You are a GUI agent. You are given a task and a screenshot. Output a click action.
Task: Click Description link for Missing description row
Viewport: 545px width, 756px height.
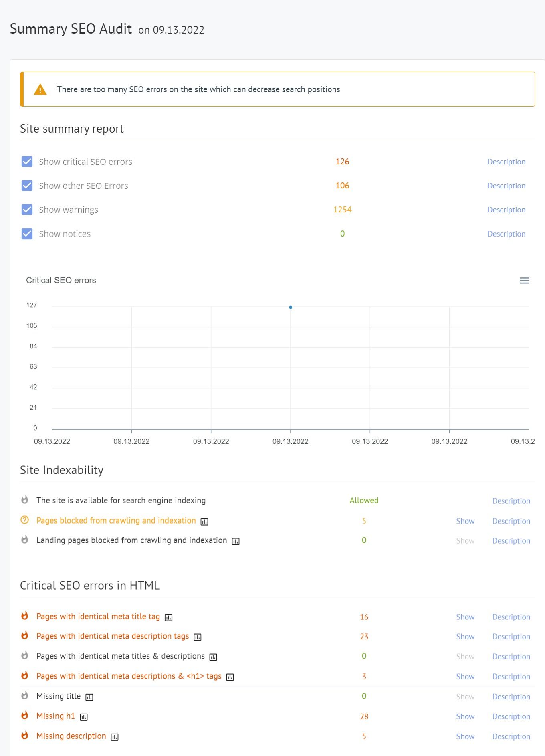point(511,736)
